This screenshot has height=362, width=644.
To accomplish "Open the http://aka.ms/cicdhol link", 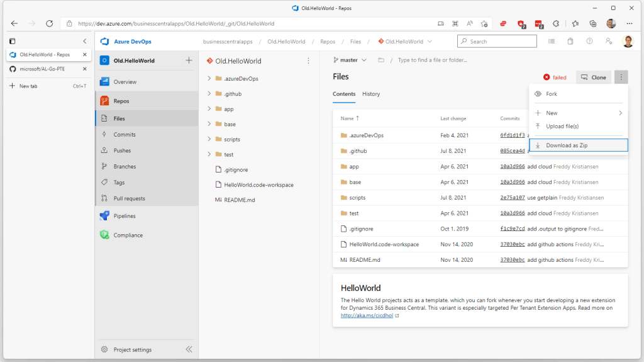I will coord(367,315).
